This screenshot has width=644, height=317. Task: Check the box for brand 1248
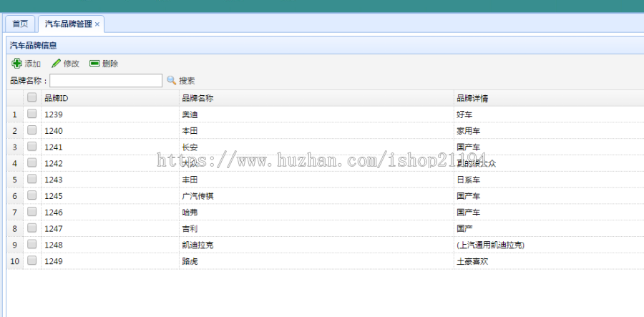[x=31, y=244]
